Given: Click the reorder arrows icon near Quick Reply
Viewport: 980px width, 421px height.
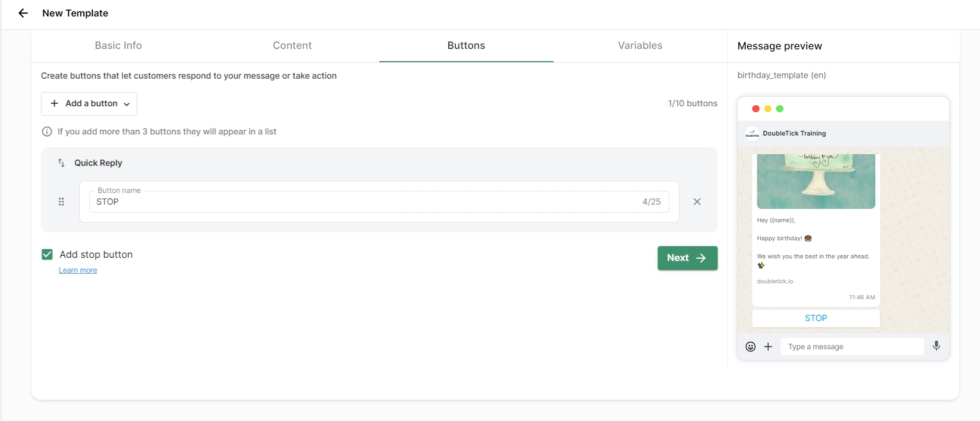Looking at the screenshot, I should pos(61,163).
